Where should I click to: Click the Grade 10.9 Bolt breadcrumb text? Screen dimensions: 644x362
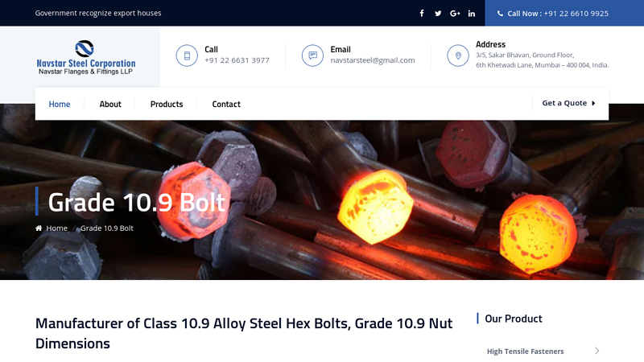(x=107, y=228)
